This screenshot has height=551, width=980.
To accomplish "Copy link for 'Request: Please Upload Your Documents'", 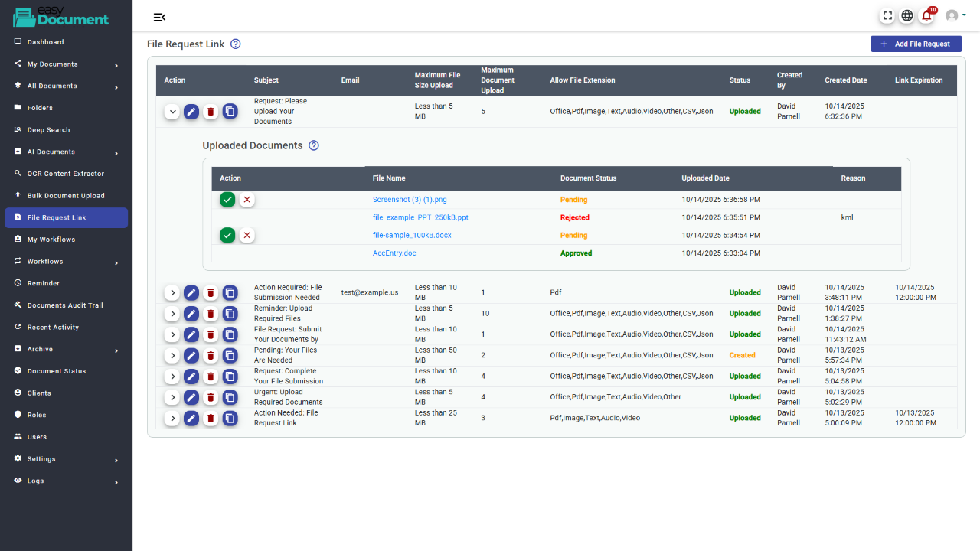I will click(230, 112).
